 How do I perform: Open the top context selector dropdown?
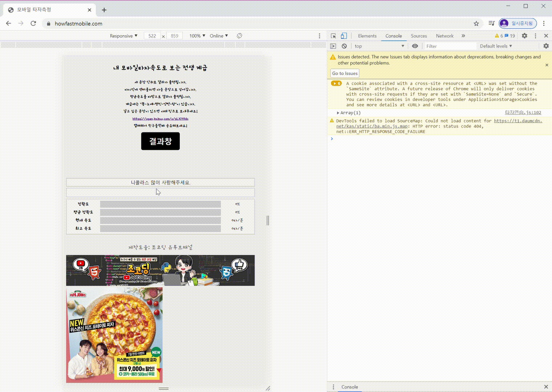coord(379,46)
